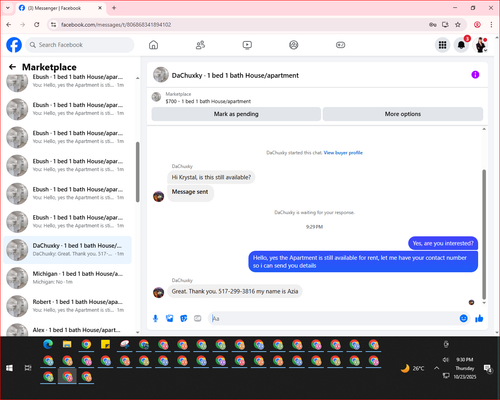Open conversation information purple icon
This screenshot has width=500, height=400.
click(x=475, y=75)
